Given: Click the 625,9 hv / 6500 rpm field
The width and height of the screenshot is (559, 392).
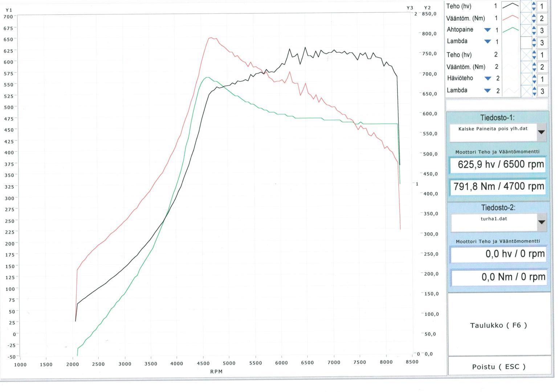Looking at the screenshot, I should (498, 164).
